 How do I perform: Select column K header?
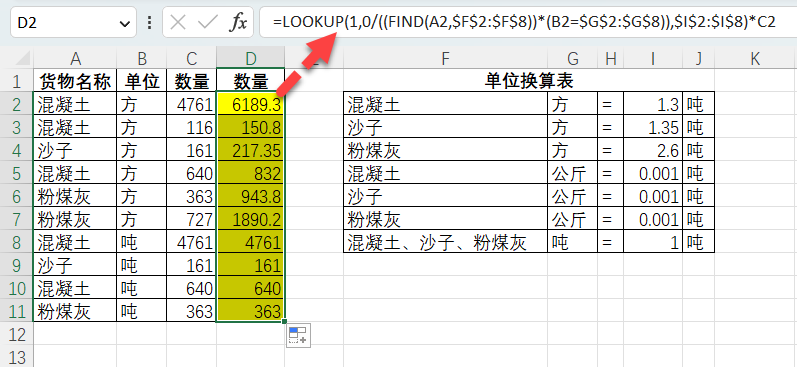click(x=755, y=59)
